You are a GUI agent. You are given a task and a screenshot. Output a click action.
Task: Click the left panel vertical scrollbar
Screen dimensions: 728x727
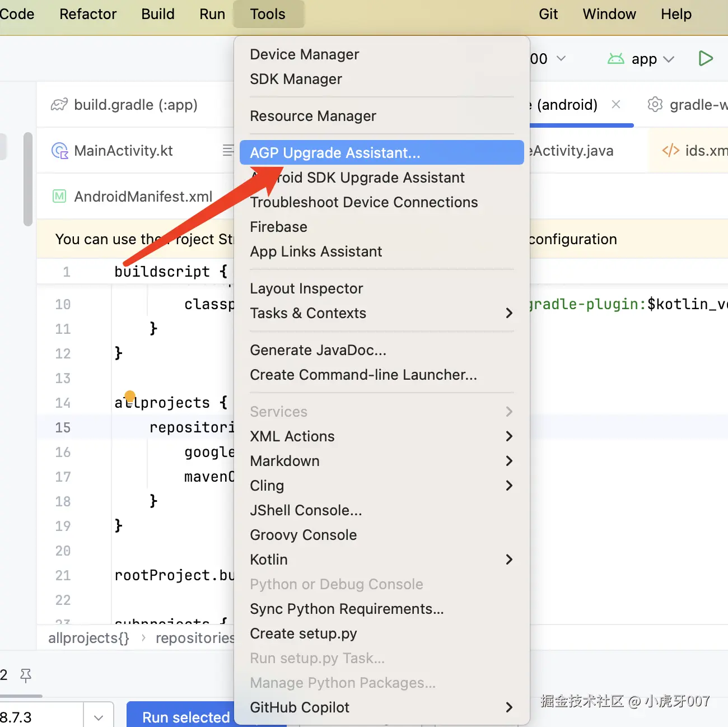click(28, 179)
